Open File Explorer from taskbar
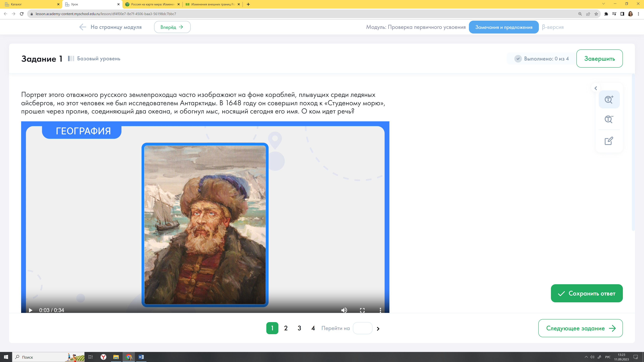 point(116,357)
